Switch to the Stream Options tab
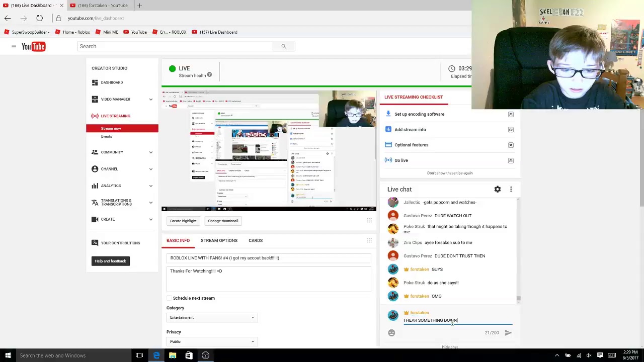 pos(219,240)
